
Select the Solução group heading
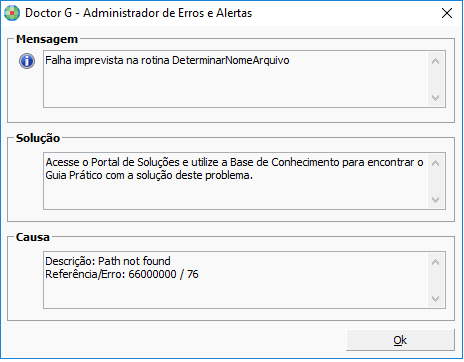pyautogui.click(x=38, y=138)
